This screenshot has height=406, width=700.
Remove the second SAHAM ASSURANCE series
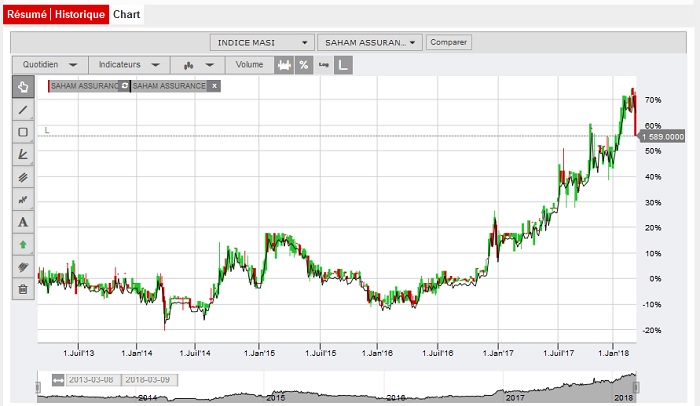[214, 86]
